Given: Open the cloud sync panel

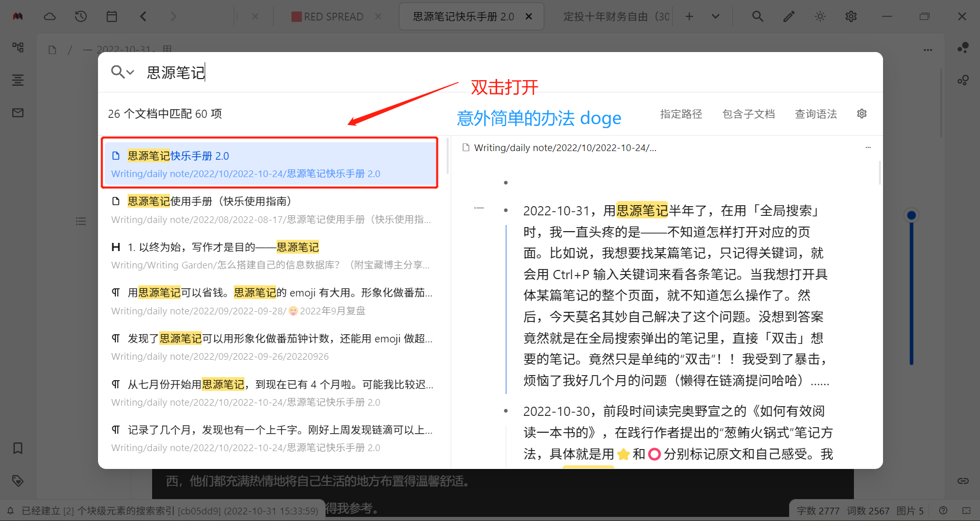Looking at the screenshot, I should click(50, 16).
